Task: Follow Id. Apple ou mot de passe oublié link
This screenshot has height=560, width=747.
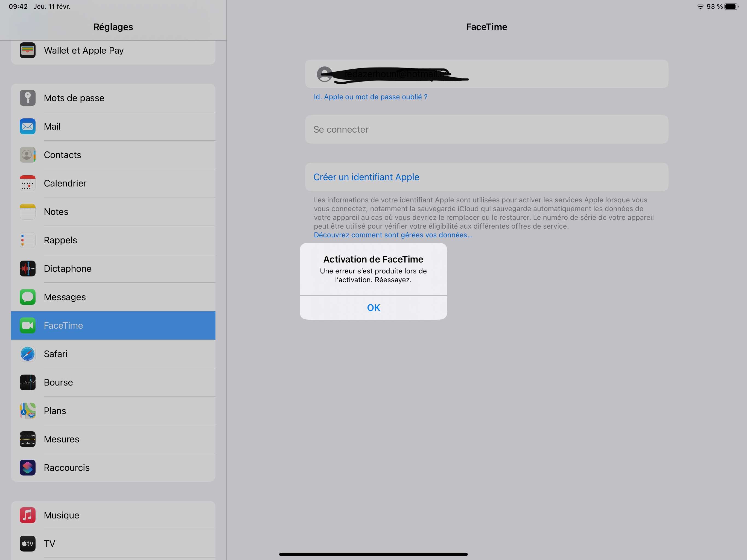Action: 370,97
